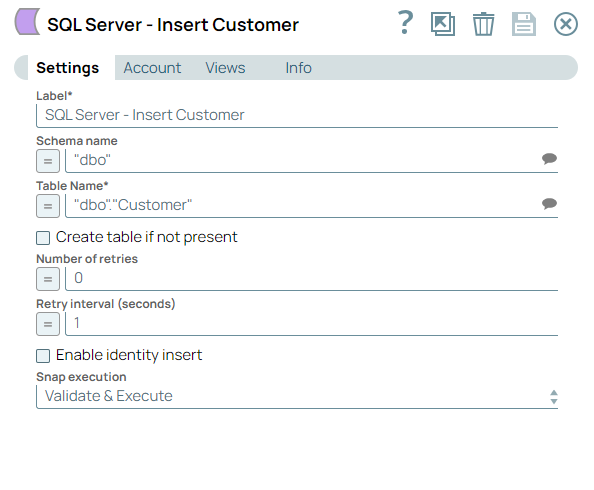Screen dimensions: 594x490
Task: Switch to the Views tab
Action: [225, 68]
